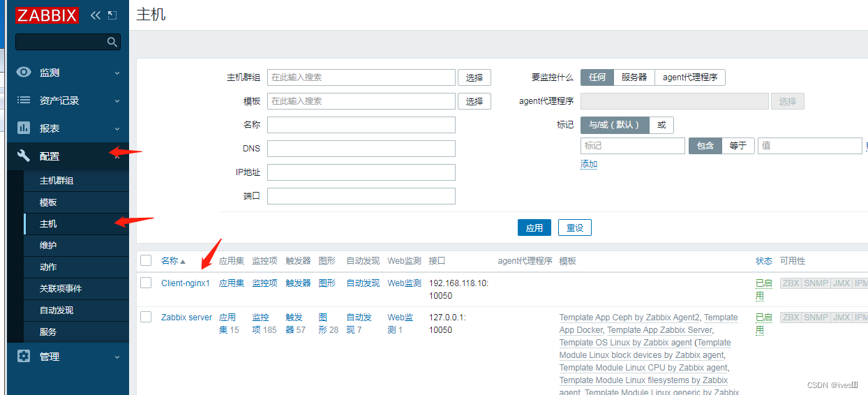Click 选择 button for 模板
The image size is (868, 395).
point(474,101)
